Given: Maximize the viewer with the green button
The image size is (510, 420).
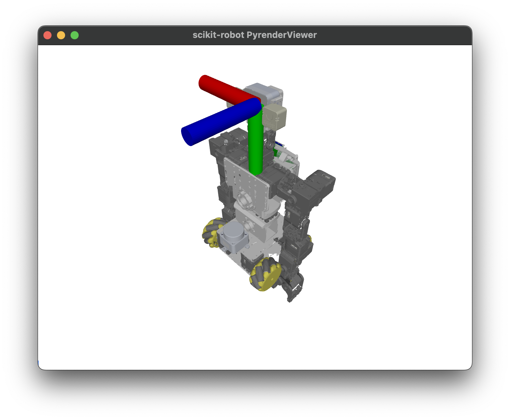Looking at the screenshot, I should (x=75, y=35).
